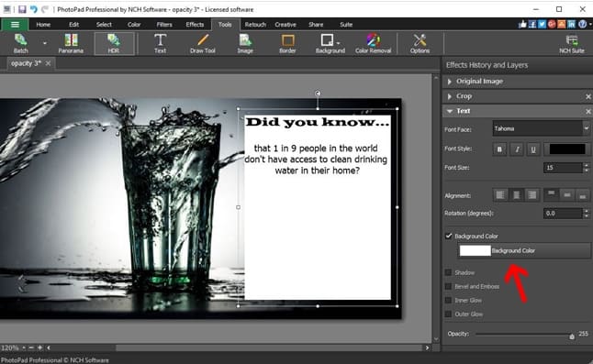
Task: Switch to the Effects tab
Action: [x=195, y=25]
